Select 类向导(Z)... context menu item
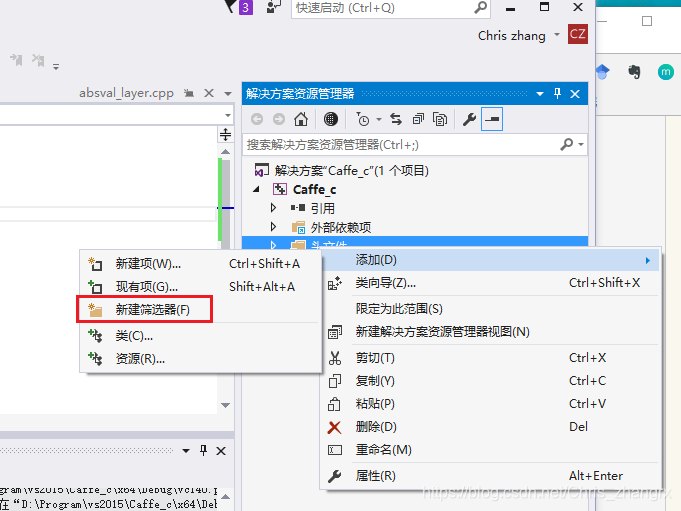This screenshot has width=681, height=511. (491, 283)
